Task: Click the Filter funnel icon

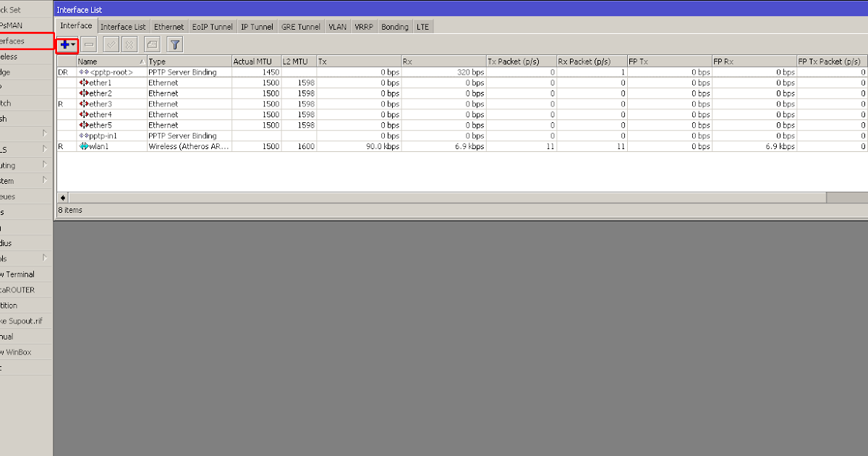Action: tap(174, 44)
